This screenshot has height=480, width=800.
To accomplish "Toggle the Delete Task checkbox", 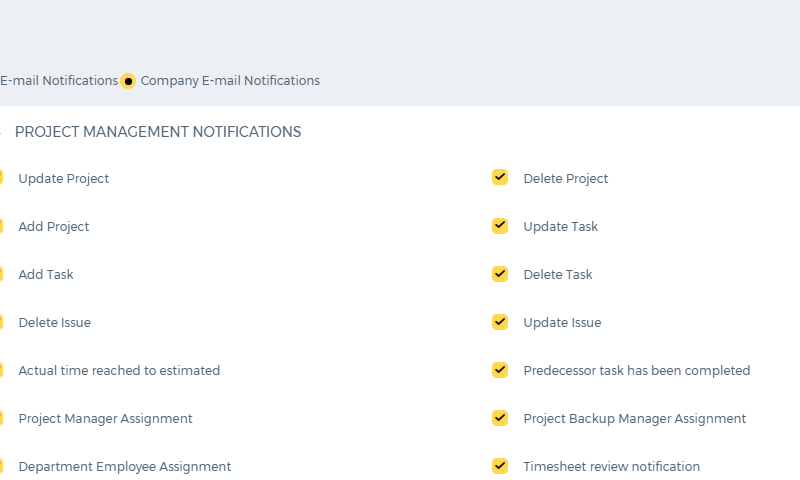I will [500, 273].
